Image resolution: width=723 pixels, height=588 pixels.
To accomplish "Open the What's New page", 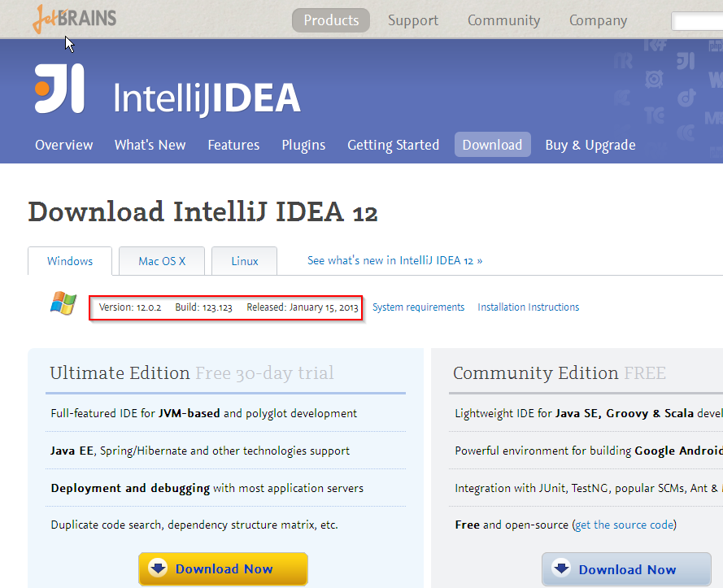I will [x=150, y=145].
